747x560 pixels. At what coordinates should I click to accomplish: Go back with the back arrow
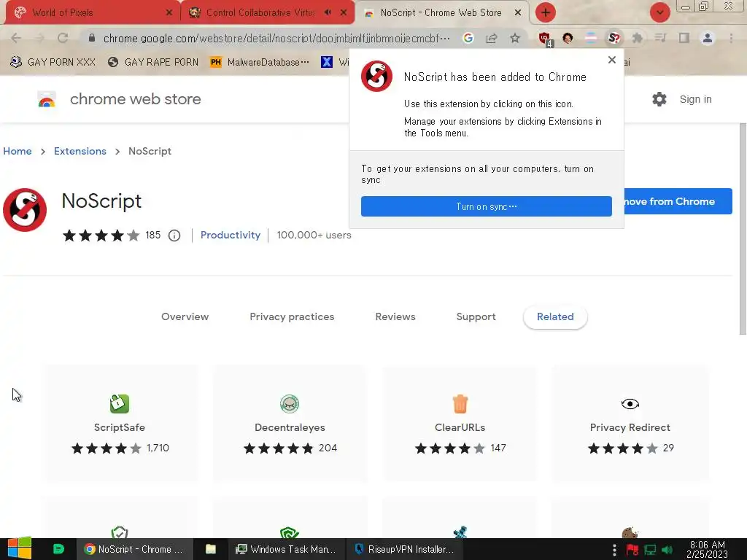16,38
